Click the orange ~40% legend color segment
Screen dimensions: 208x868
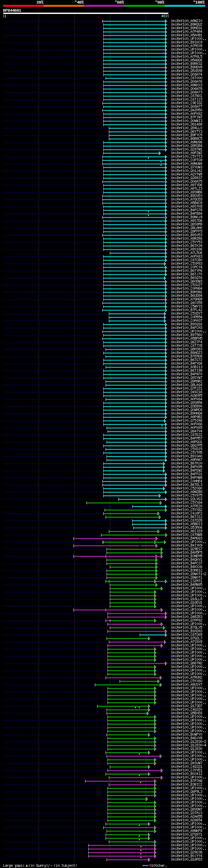click(x=63, y=6)
